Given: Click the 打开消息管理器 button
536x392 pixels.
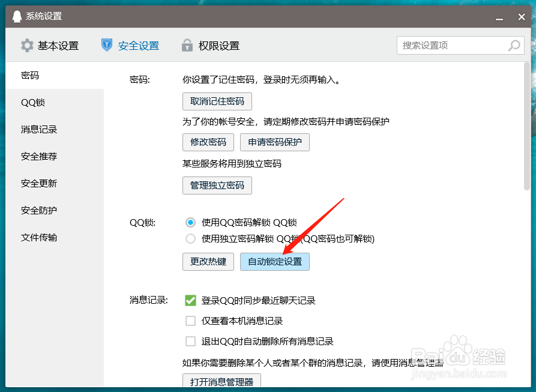Looking at the screenshot, I should [221, 381].
